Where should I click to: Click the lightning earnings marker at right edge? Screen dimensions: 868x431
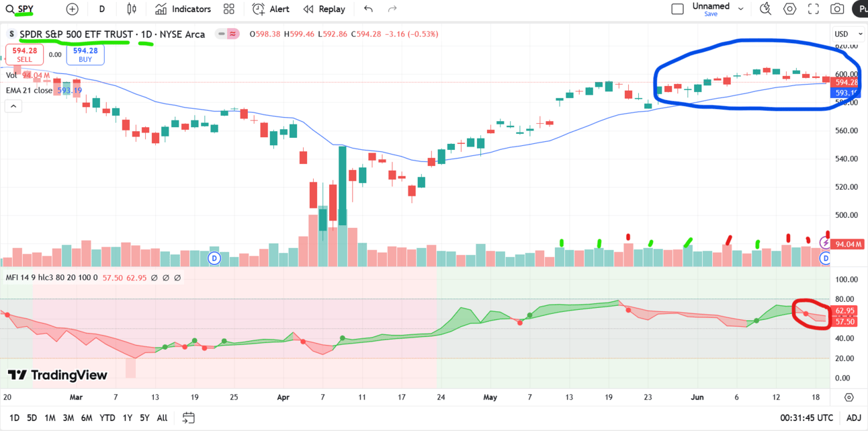click(826, 243)
